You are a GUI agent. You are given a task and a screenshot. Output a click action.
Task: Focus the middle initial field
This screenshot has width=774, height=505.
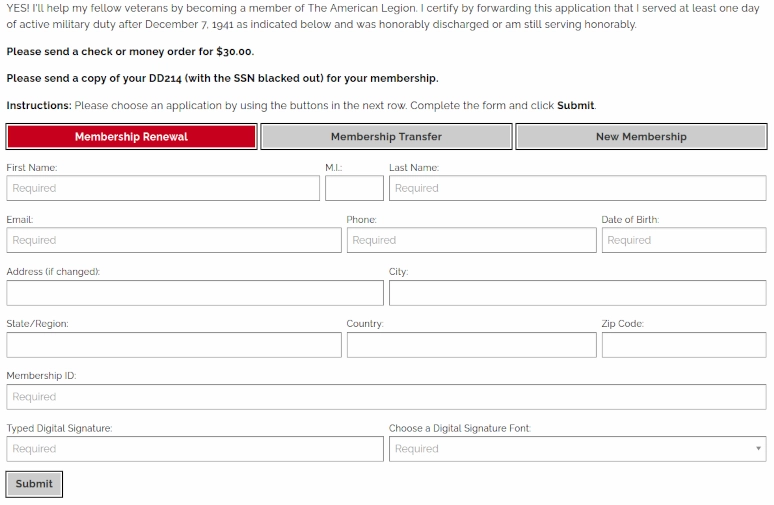pos(354,188)
